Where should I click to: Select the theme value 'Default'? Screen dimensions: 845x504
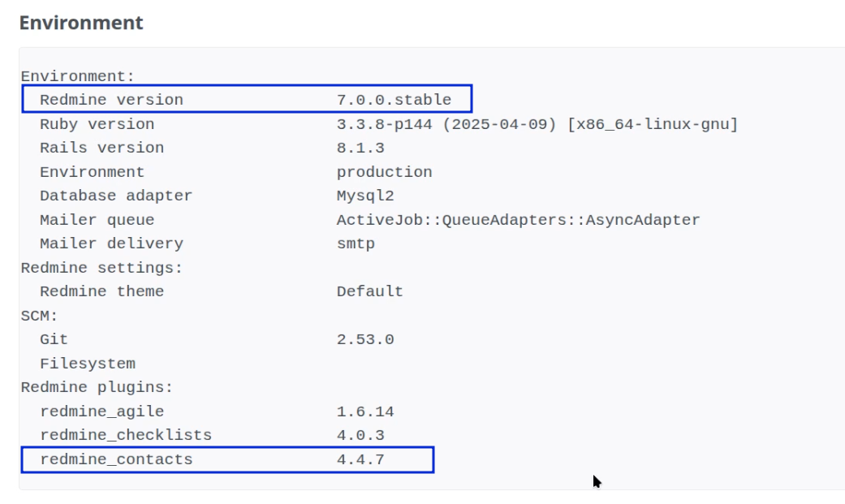(369, 291)
